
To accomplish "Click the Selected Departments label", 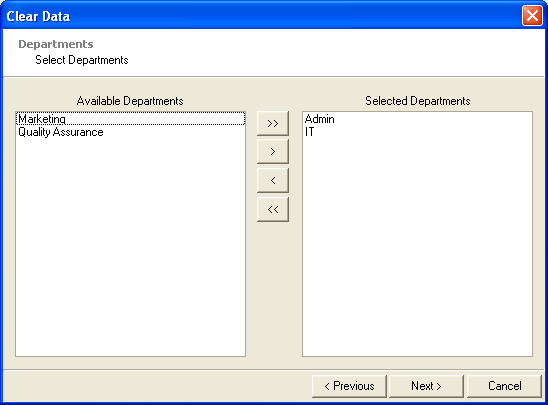I will 418,101.
